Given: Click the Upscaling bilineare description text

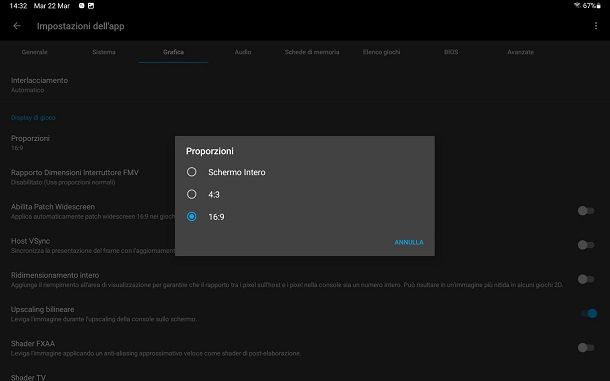Looking at the screenshot, I should tap(103, 319).
